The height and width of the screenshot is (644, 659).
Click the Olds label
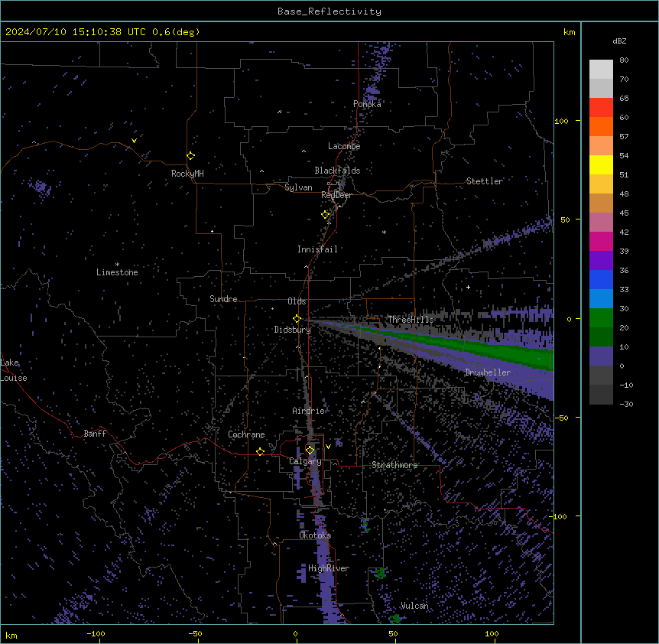pyautogui.click(x=297, y=301)
